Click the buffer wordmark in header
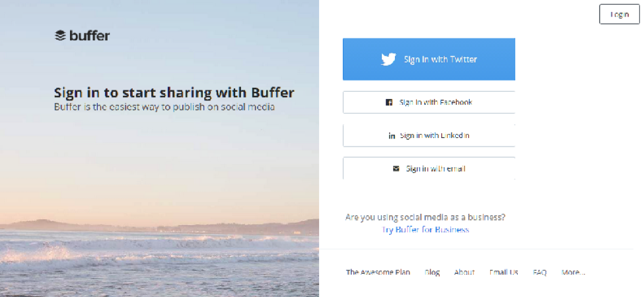The width and height of the screenshot is (644, 297). click(90, 36)
